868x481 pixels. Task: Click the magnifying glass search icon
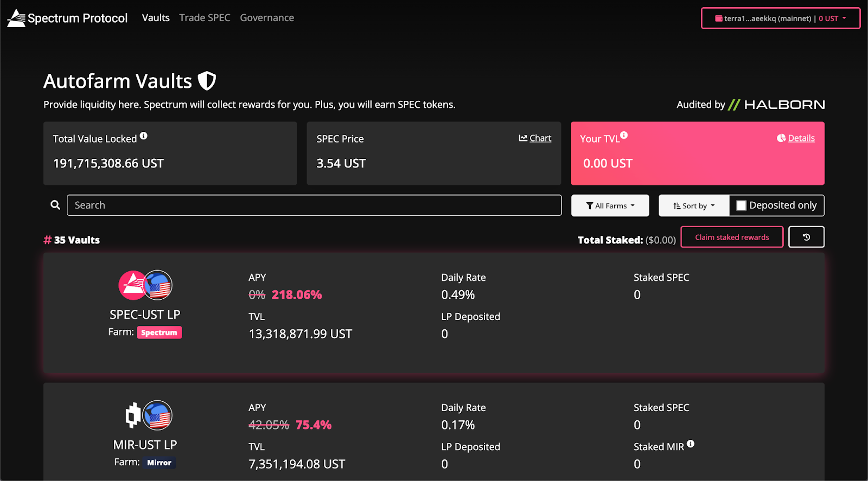pyautogui.click(x=55, y=205)
